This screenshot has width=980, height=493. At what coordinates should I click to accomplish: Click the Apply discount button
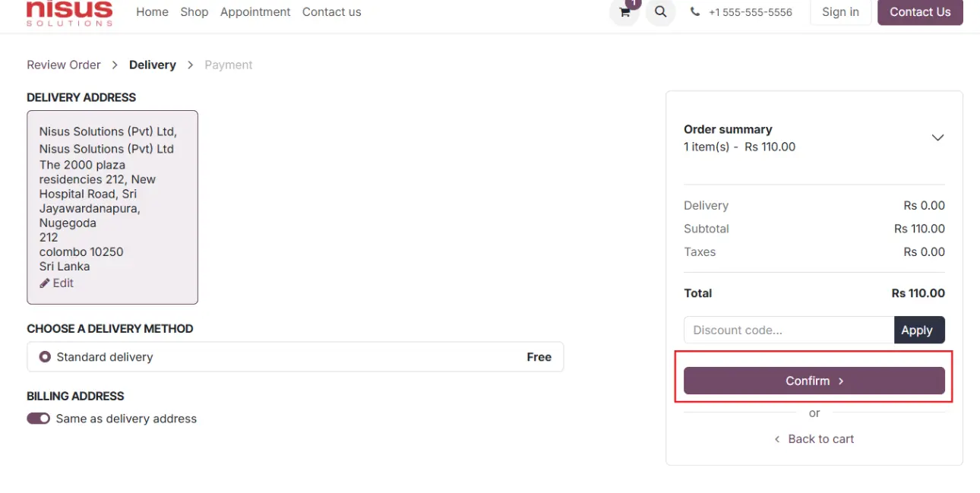tap(919, 330)
